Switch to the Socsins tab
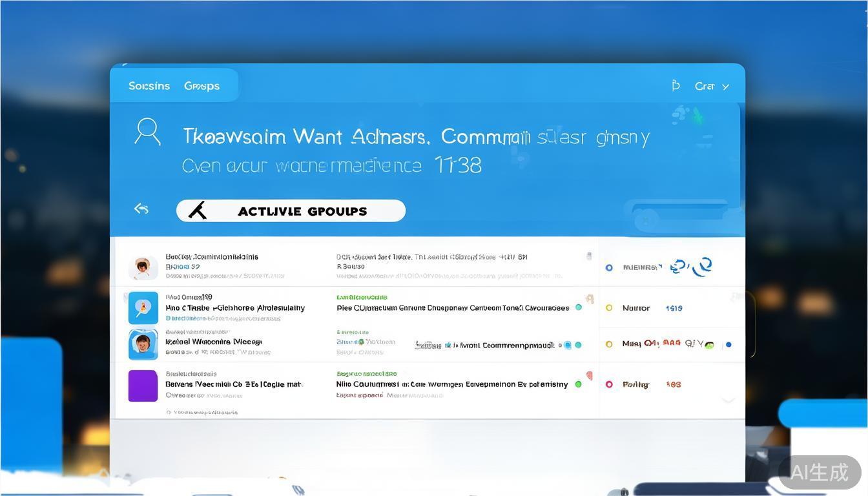Screen dimensions: 868x496 tap(149, 86)
